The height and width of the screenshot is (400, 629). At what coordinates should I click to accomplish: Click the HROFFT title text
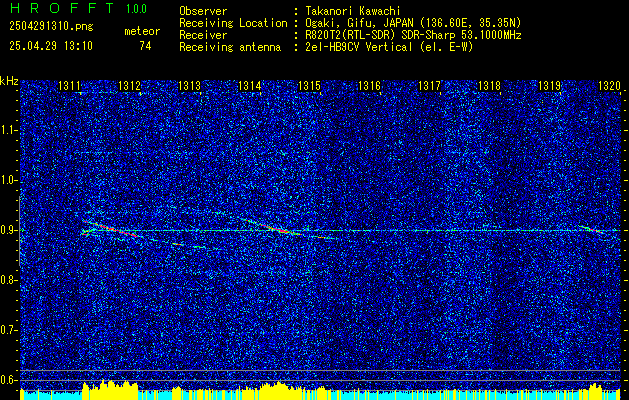[61, 8]
